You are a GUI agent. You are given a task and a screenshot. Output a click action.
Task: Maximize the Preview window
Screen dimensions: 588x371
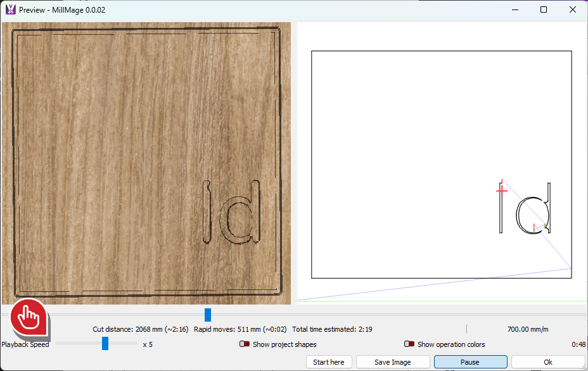544,9
